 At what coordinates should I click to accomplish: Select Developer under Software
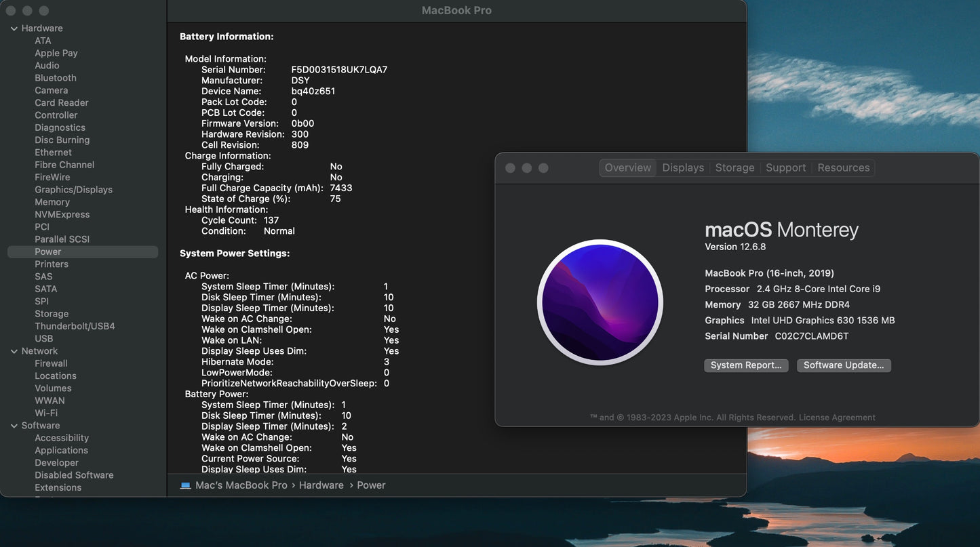[57, 463]
